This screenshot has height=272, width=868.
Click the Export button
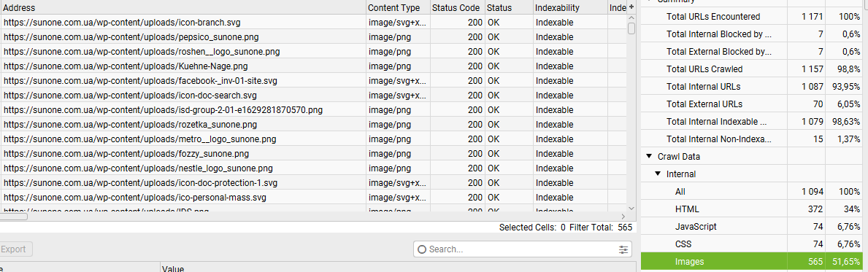[x=15, y=249]
